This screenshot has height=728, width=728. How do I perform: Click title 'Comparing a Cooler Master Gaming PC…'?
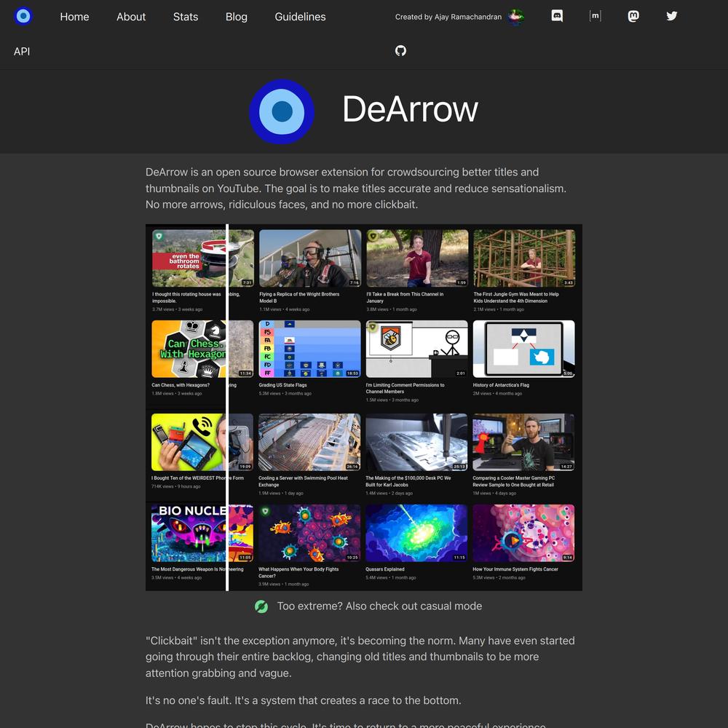pos(514,481)
